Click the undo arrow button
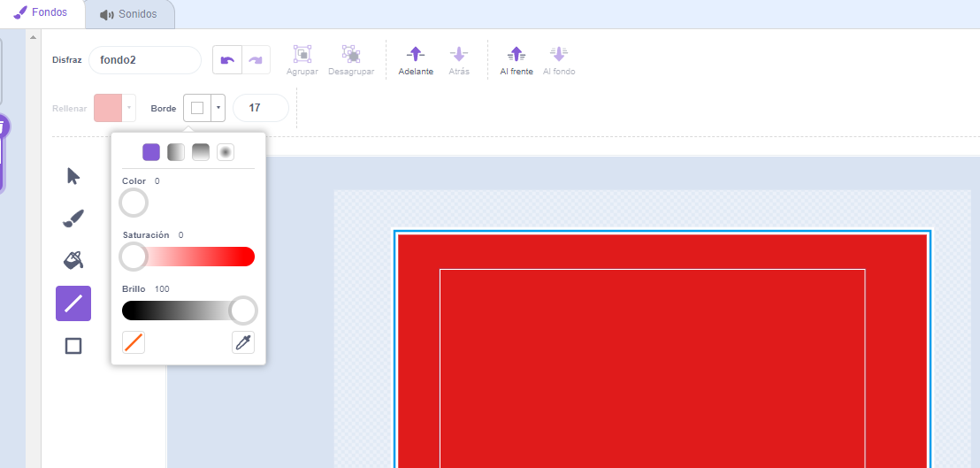The height and width of the screenshot is (468, 980). (227, 60)
